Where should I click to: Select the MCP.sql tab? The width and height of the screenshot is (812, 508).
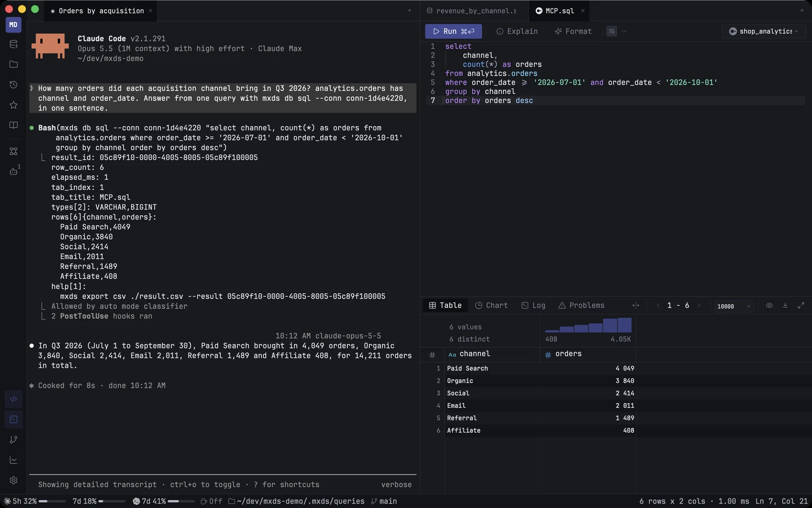tap(559, 11)
